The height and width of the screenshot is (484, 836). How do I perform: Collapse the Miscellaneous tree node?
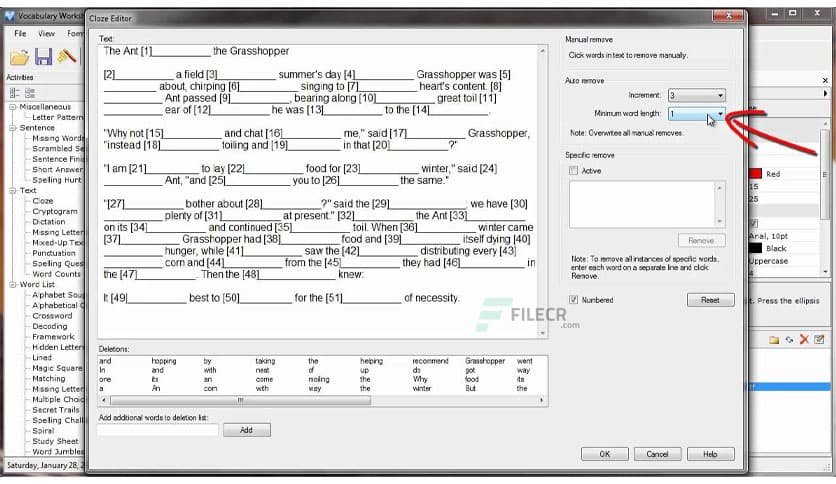(12, 107)
